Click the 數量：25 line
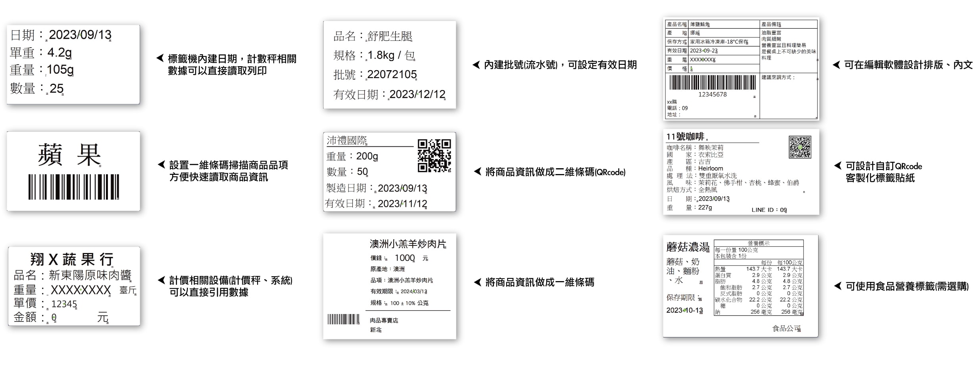Viewport: 980px width, 383px height. coord(37,88)
